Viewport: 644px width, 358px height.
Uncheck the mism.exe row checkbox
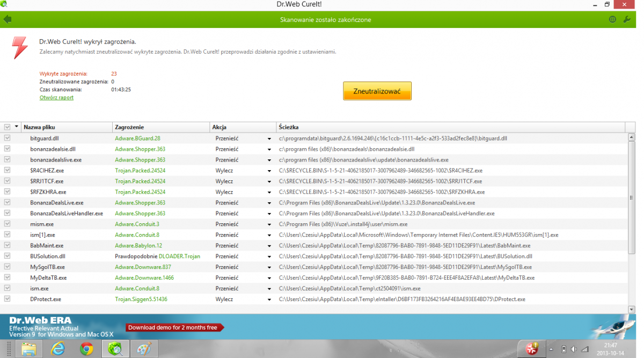(x=7, y=224)
